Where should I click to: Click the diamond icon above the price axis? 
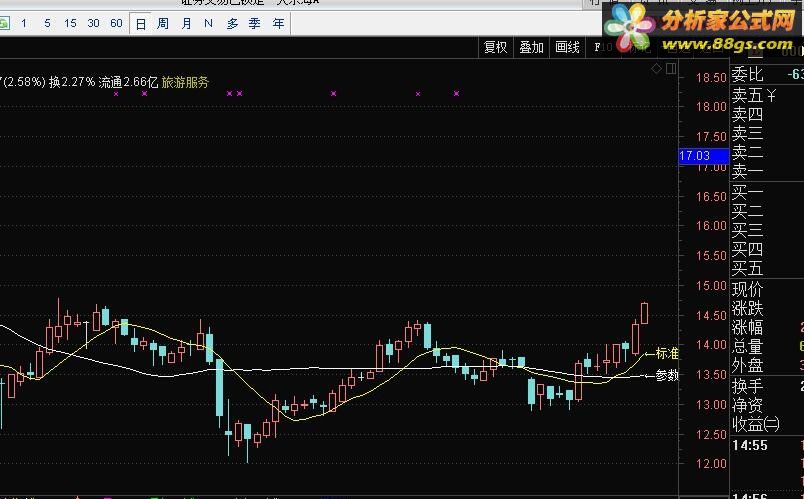[x=656, y=69]
